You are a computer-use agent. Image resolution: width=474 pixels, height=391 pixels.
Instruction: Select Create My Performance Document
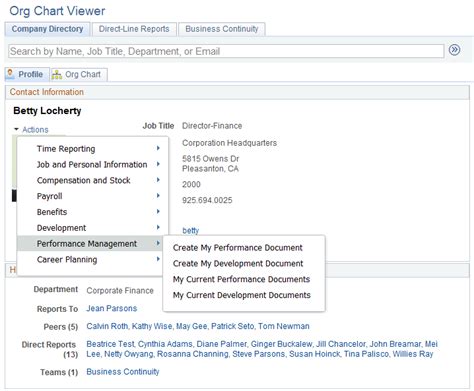[x=238, y=248]
